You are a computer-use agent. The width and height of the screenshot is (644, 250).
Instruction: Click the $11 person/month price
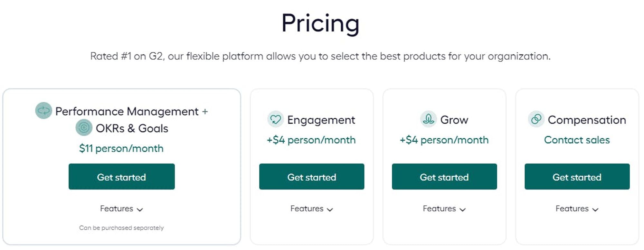[121, 148]
